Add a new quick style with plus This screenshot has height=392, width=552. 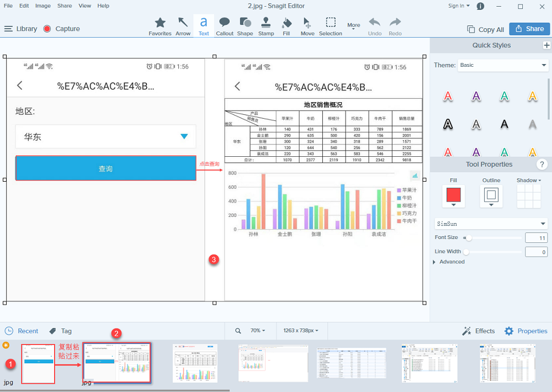click(x=546, y=45)
